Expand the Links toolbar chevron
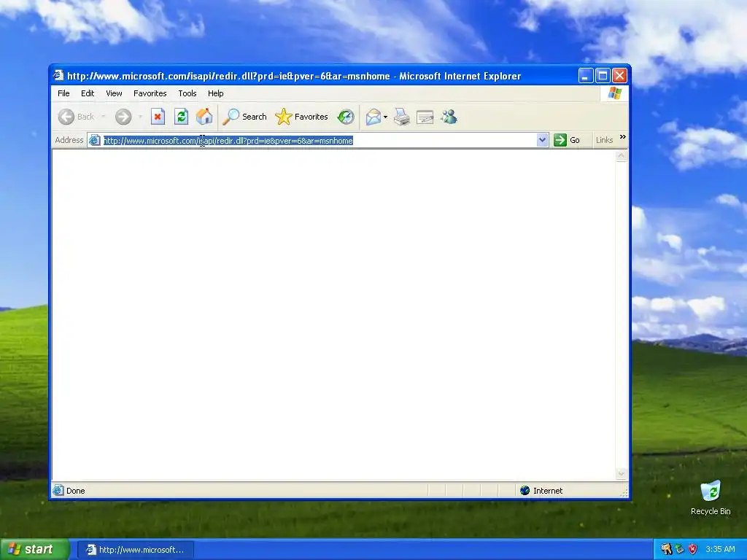 point(623,137)
